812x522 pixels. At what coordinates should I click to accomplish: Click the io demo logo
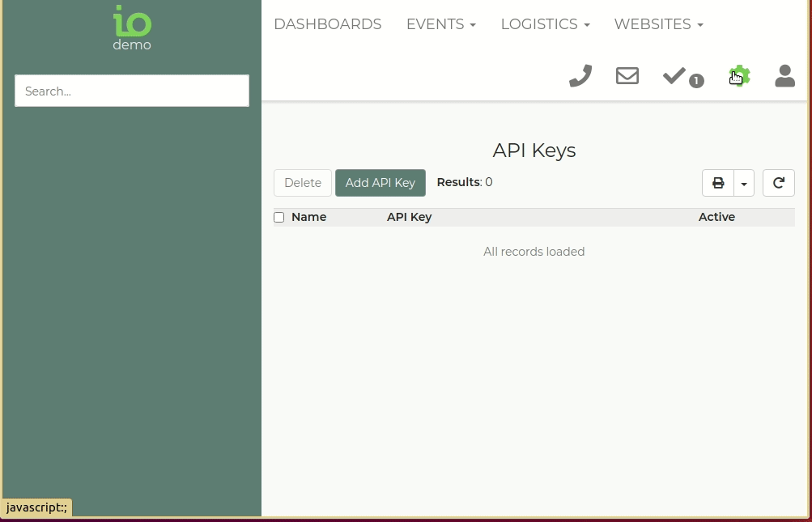[131, 27]
